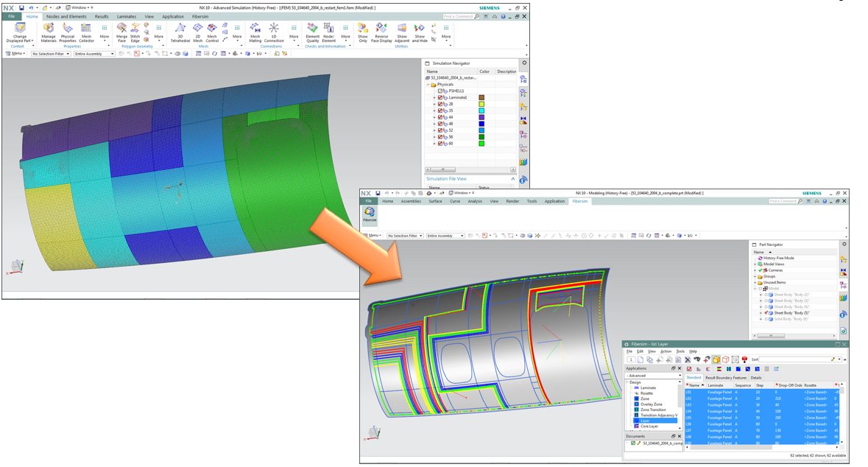
Task: Collapse the Physicals folder
Action: pyautogui.click(x=428, y=85)
